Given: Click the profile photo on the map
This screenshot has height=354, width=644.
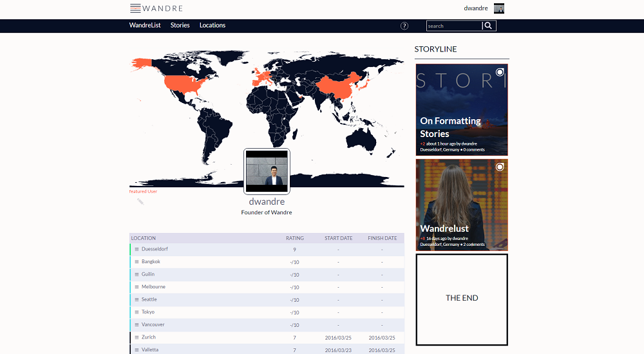Looking at the screenshot, I should (267, 171).
